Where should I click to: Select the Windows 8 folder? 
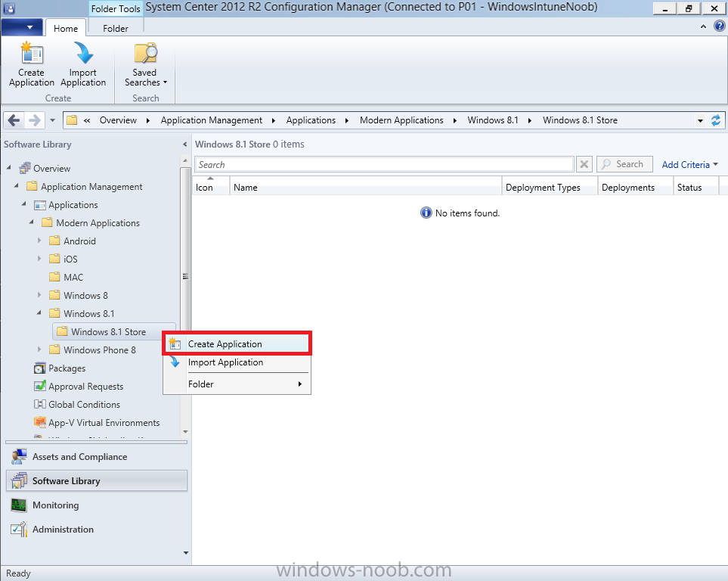(x=85, y=295)
